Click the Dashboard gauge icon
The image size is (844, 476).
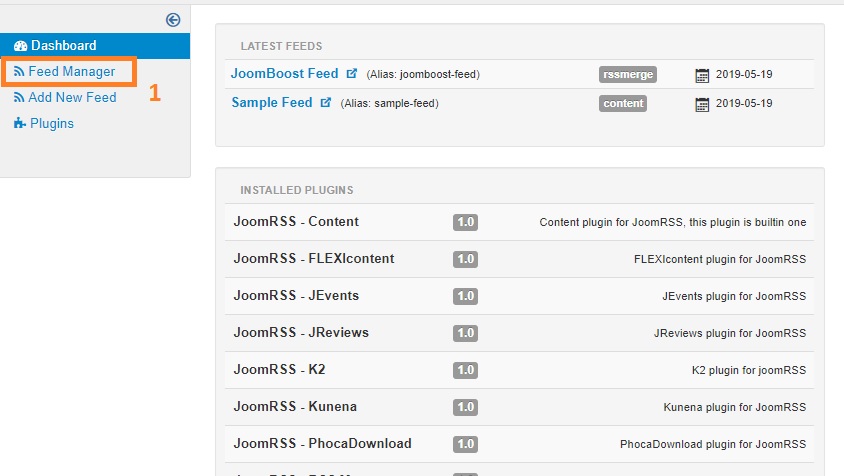pos(20,46)
